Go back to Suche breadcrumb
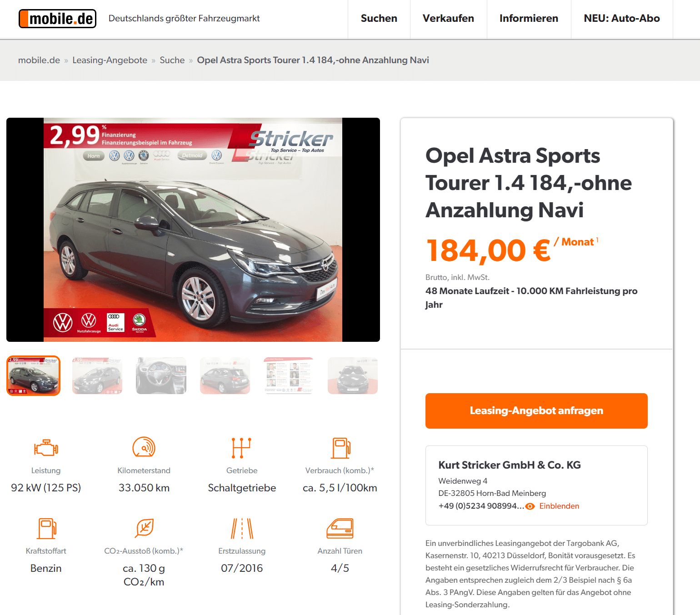This screenshot has width=700, height=615. pyautogui.click(x=172, y=60)
